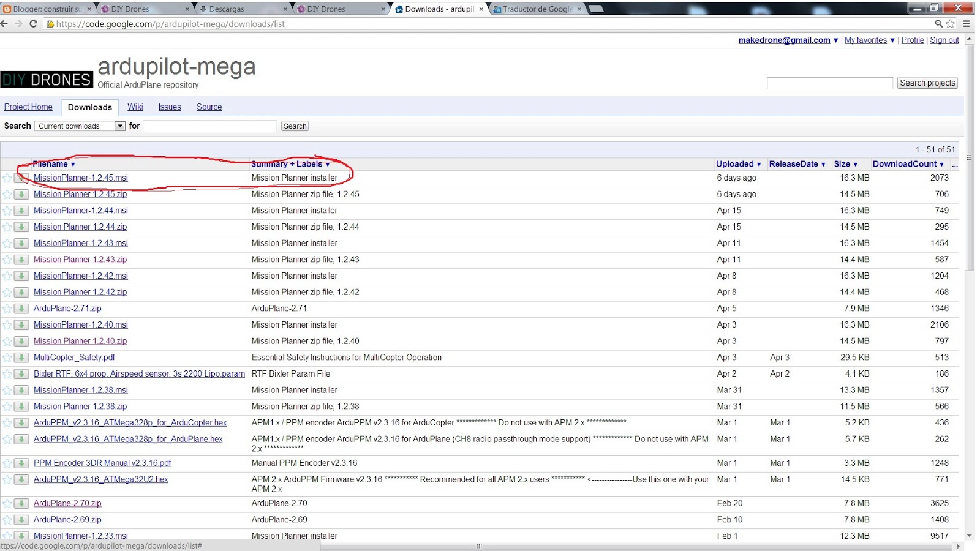Click the DIY Drones logo
The width and height of the screenshot is (980, 551).
[47, 80]
